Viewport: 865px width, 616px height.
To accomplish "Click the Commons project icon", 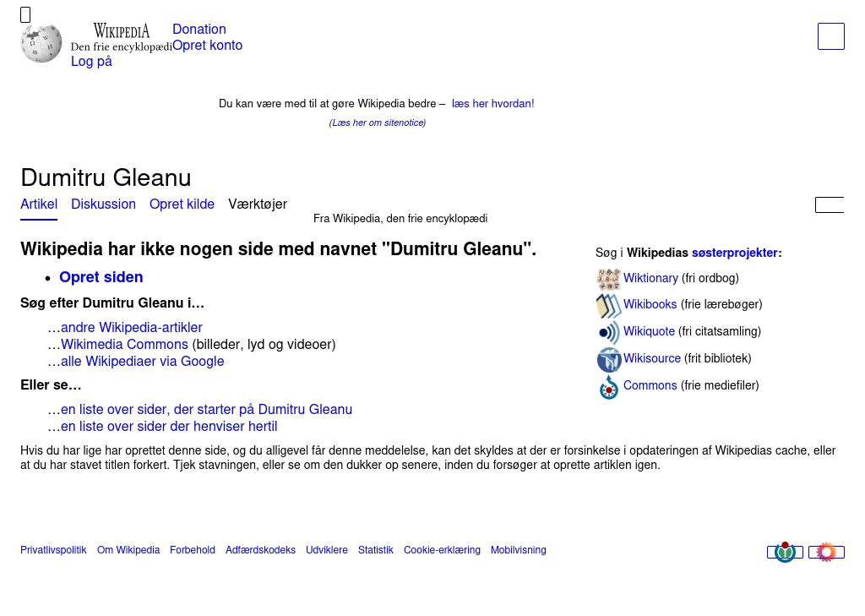I will 608,387.
